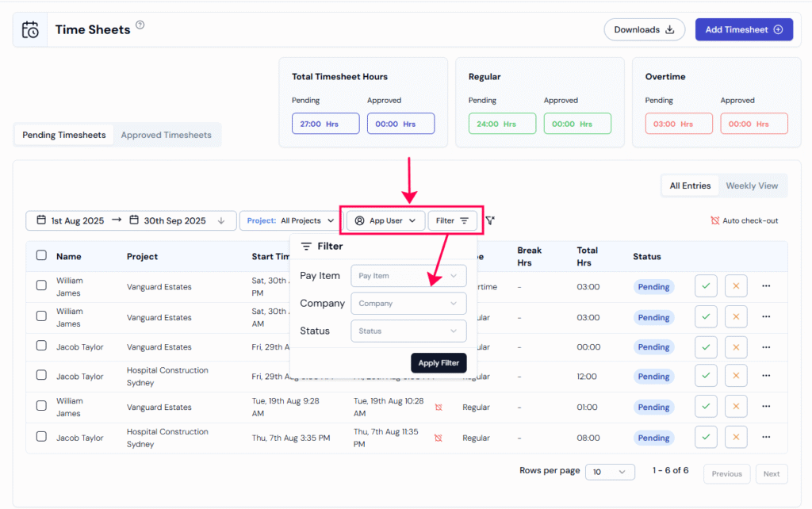Click the Auto check-out icon
812x509 pixels.
(715, 220)
